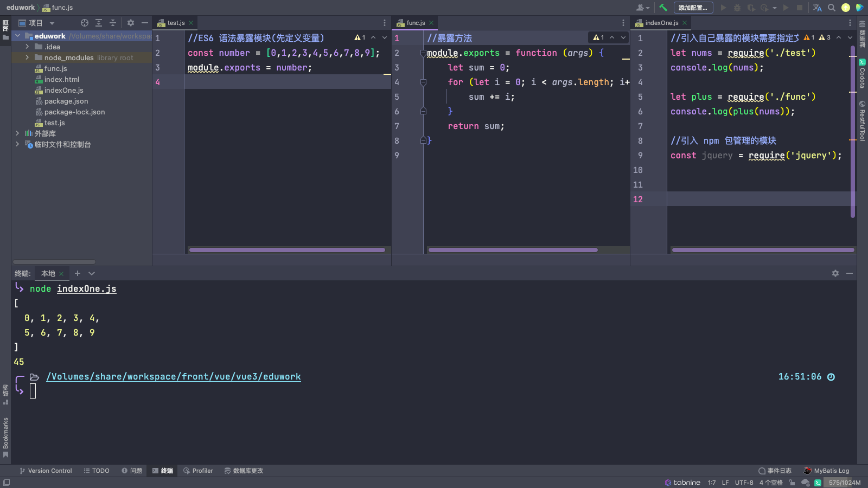Viewport: 868px width, 488px height.
Task: Expand the node_modules folder
Action: 27,57
